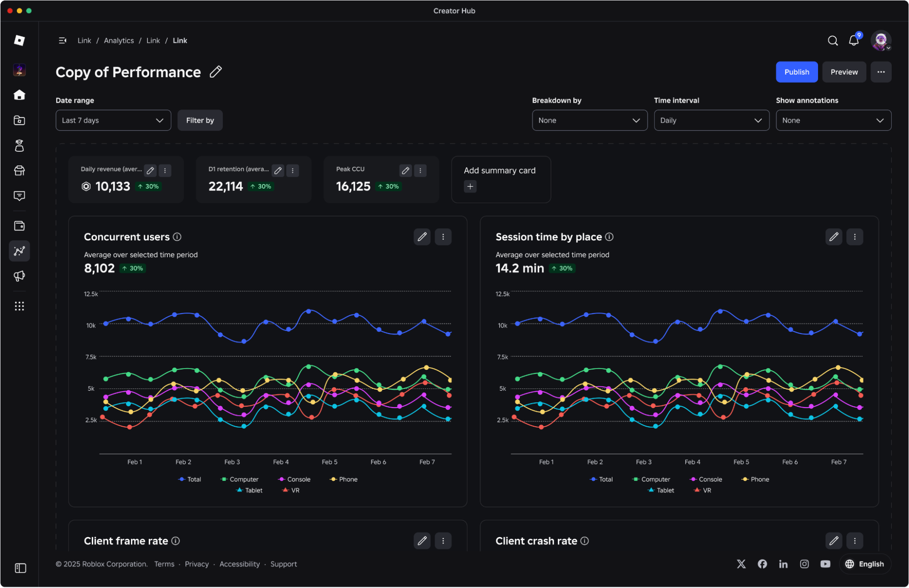Screen dimensions: 909x588
Task: Click the Preview button
Action: pyautogui.click(x=844, y=72)
